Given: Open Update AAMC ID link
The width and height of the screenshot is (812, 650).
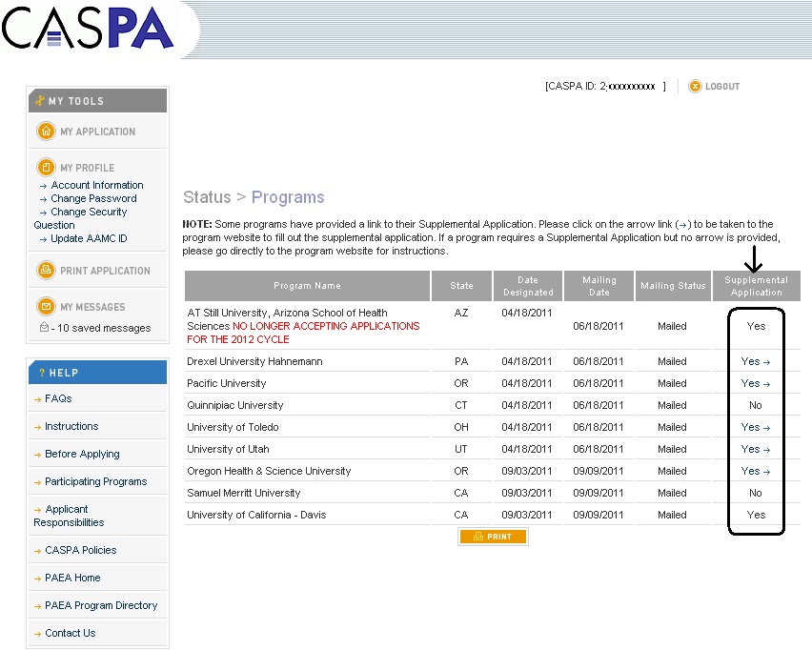Looking at the screenshot, I should click(x=89, y=238).
